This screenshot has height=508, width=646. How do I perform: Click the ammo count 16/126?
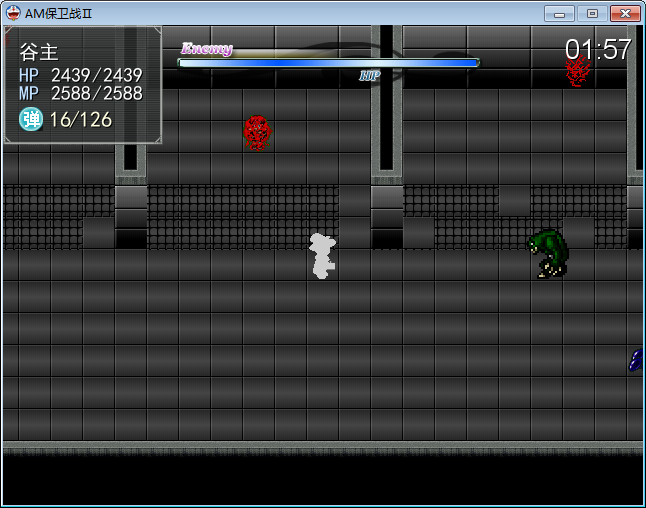coord(81,120)
